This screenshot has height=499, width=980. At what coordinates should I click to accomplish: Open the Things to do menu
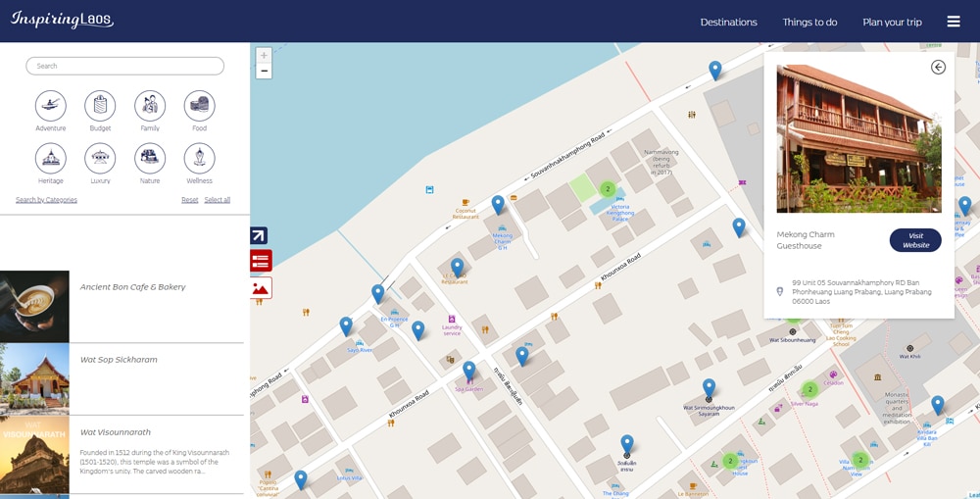click(x=809, y=22)
